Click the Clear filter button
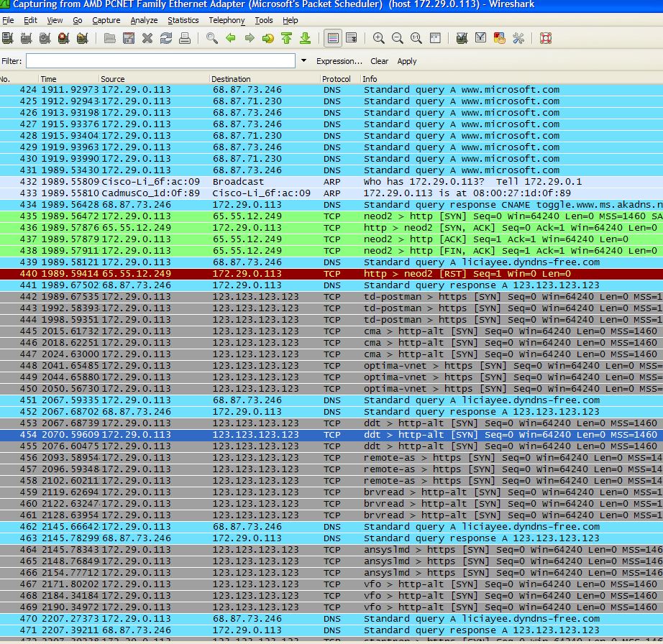This screenshot has width=663, height=644. (379, 61)
